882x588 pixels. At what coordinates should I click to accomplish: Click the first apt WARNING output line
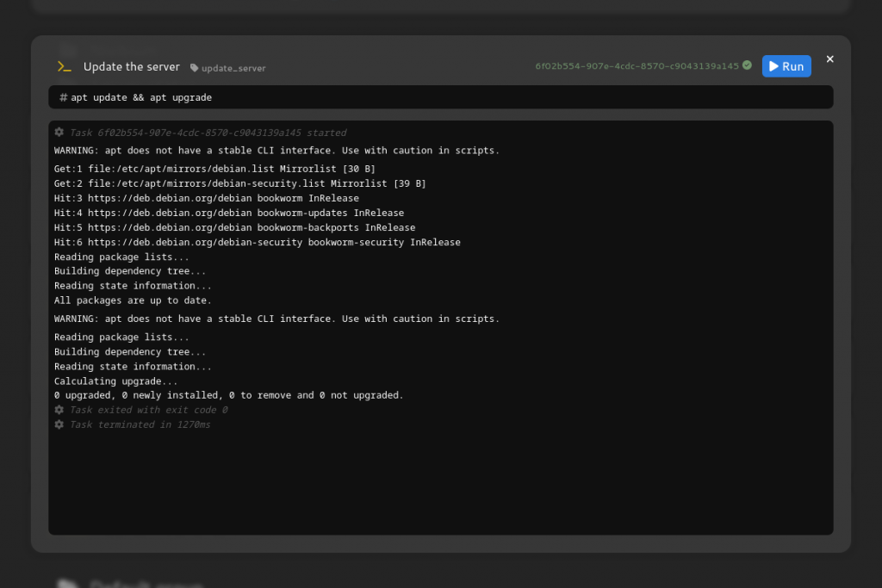(276, 150)
